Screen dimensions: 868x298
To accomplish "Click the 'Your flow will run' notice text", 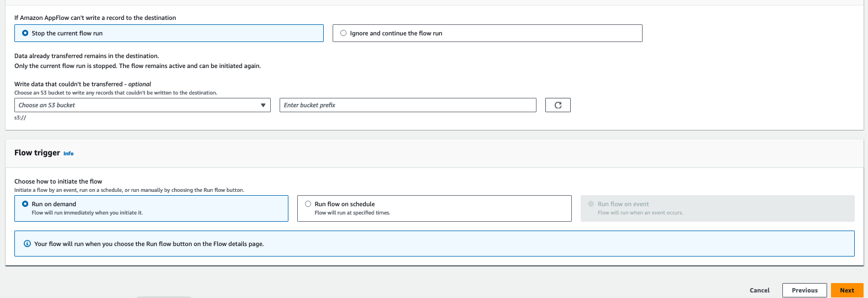I will tap(149, 244).
